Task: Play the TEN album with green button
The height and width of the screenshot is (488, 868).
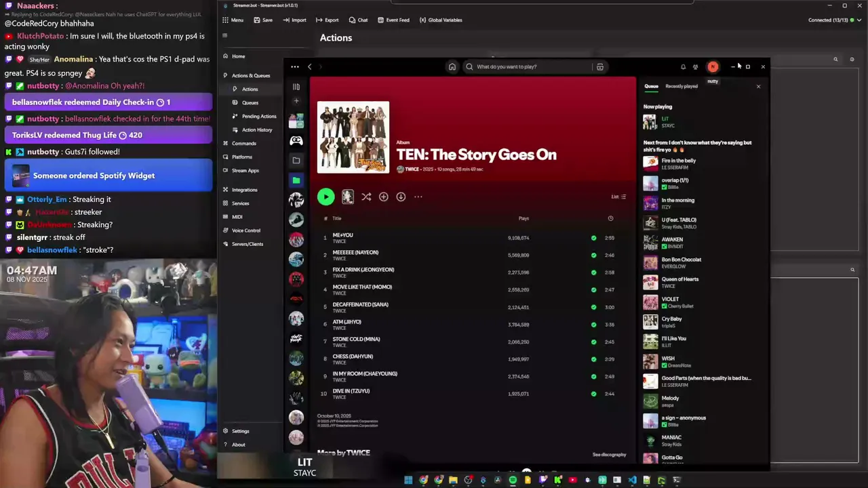Action: point(325,197)
